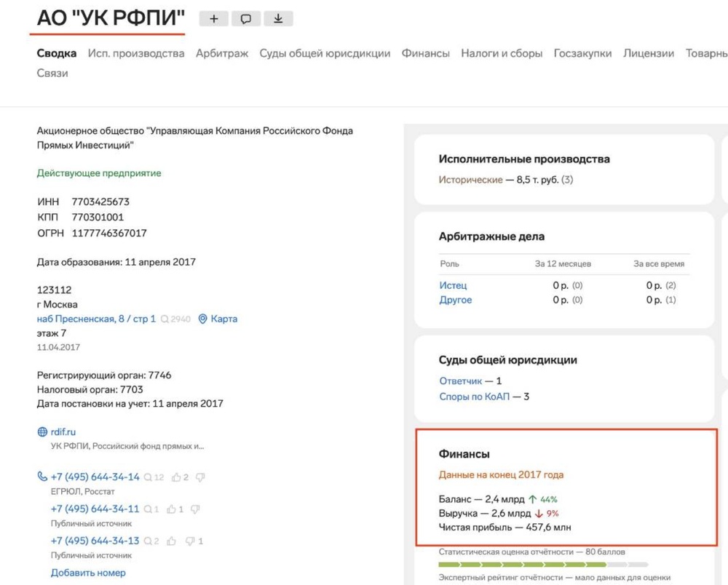Click the Добавить номер link

tap(88, 573)
